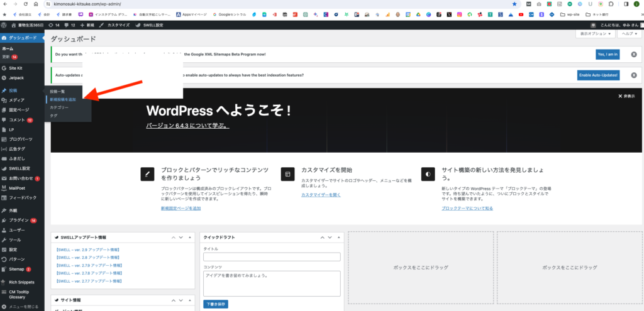Open Site Kit in the sidebar
The height and width of the screenshot is (311, 644).
coord(16,67)
